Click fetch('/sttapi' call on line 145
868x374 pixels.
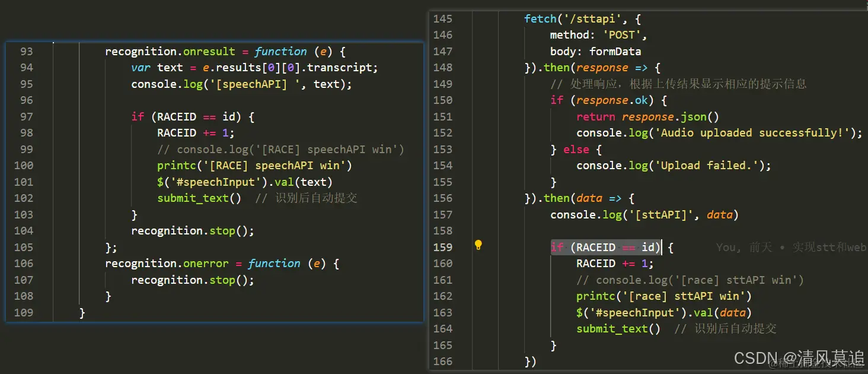tap(572, 19)
